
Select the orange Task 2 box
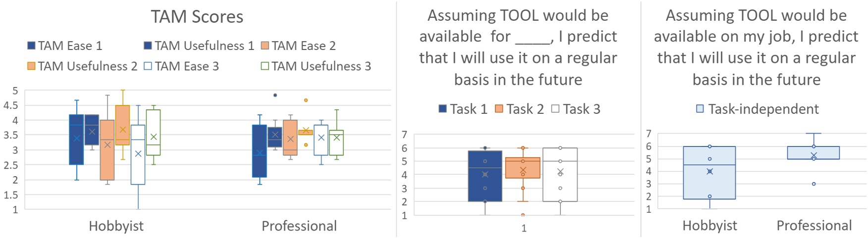coord(523,168)
